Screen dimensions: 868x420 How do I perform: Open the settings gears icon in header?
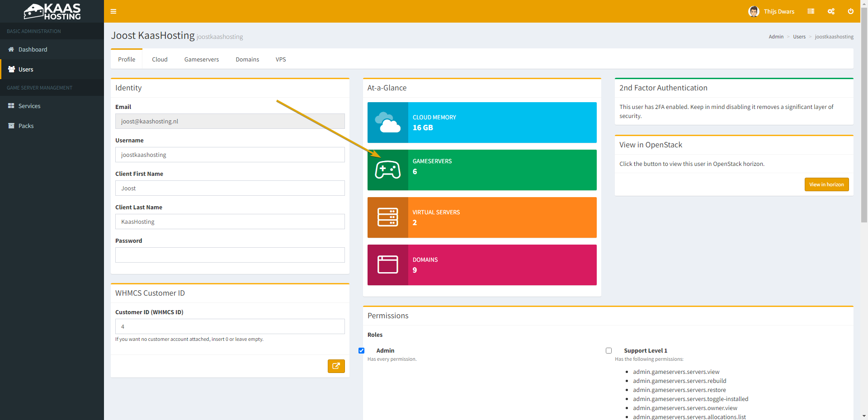831,11
